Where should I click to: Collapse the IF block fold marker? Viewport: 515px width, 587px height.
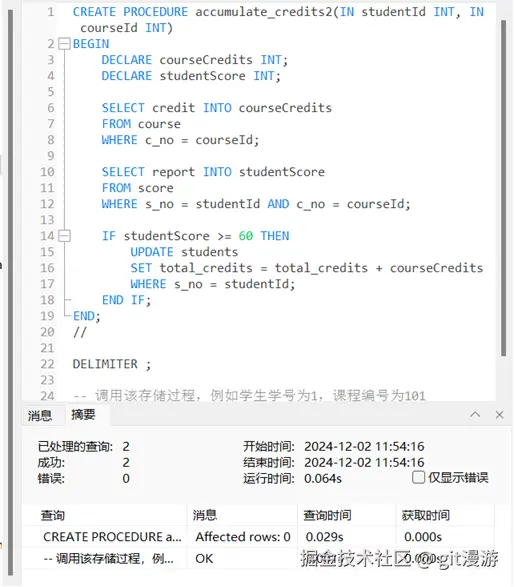coord(64,236)
